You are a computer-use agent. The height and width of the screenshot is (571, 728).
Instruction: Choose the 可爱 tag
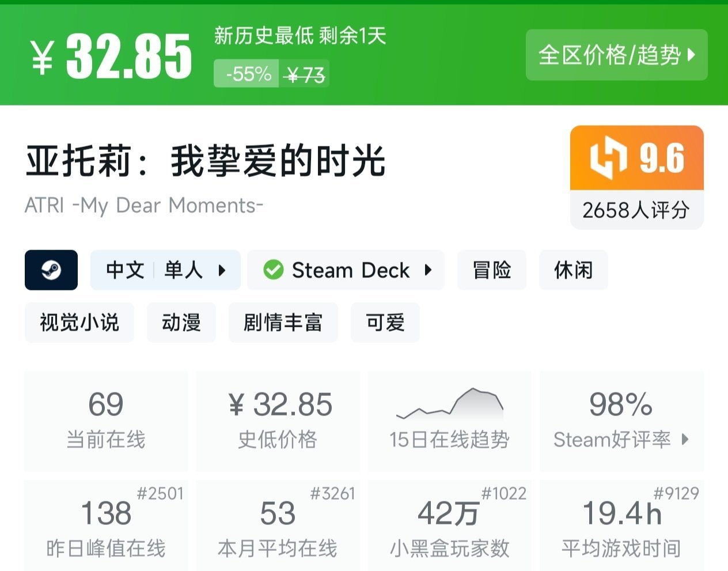385,323
